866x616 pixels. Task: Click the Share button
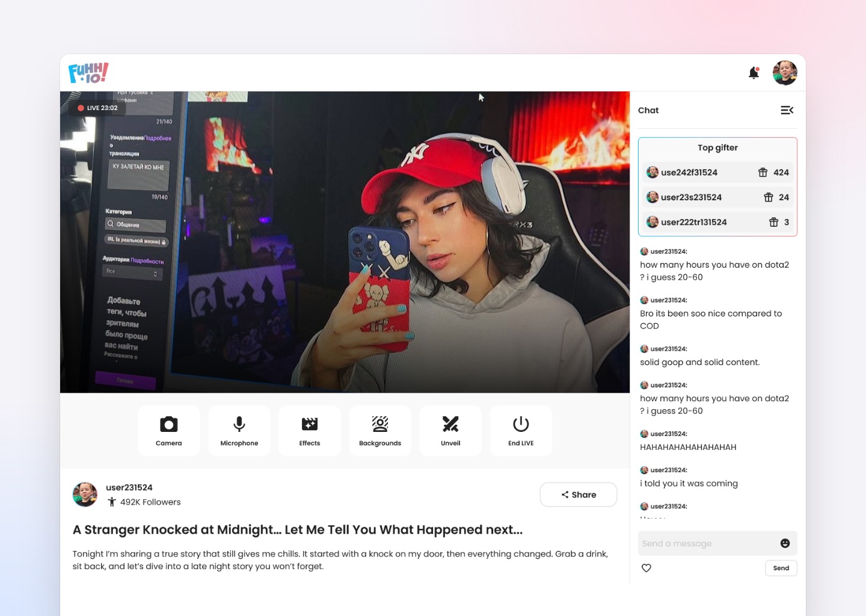[579, 494]
